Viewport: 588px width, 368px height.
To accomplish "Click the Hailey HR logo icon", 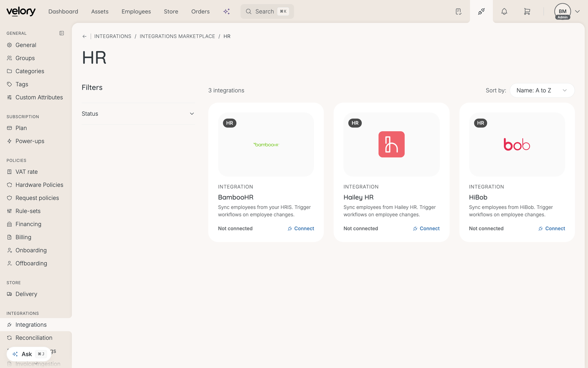I will tap(392, 144).
